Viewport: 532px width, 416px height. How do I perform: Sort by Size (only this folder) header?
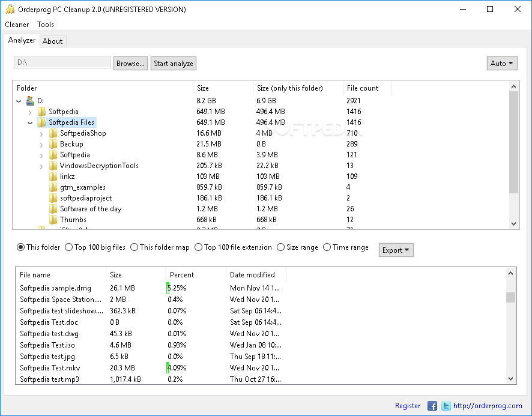[298, 88]
